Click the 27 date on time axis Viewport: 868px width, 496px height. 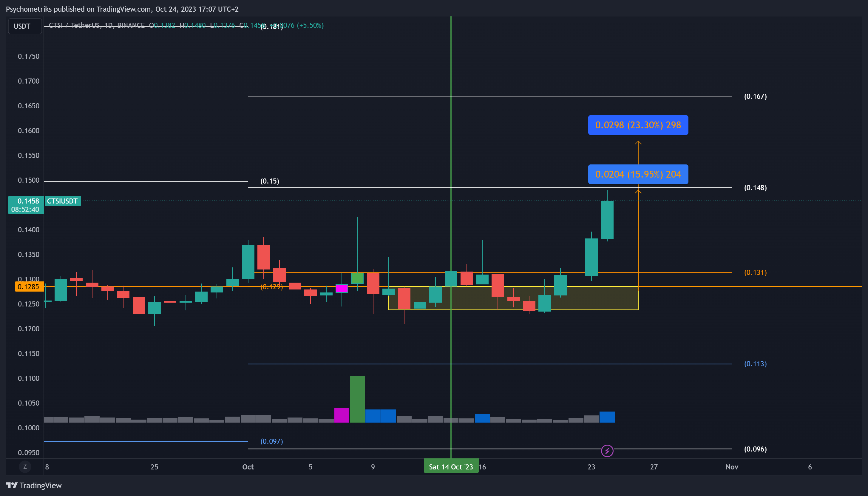tap(654, 467)
